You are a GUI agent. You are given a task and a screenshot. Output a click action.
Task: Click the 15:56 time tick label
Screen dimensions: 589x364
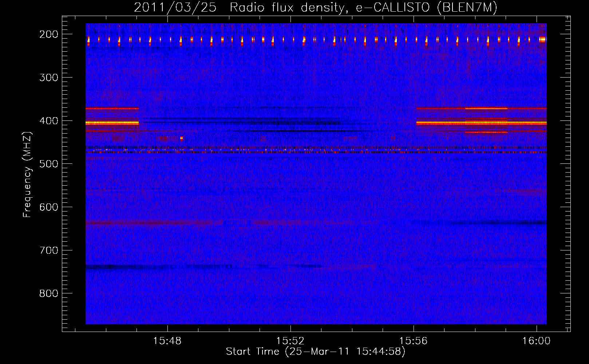(413, 341)
